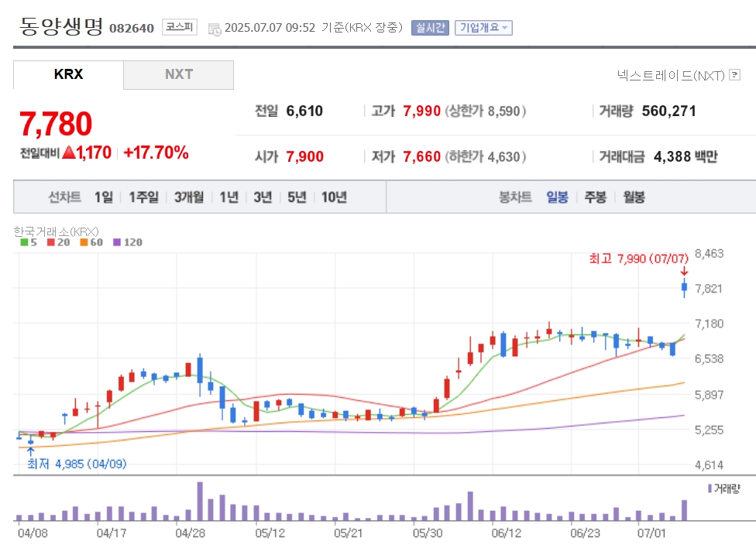This screenshot has width=756, height=555.
Task: Click the 07/01 date axis label
Action: (651, 533)
